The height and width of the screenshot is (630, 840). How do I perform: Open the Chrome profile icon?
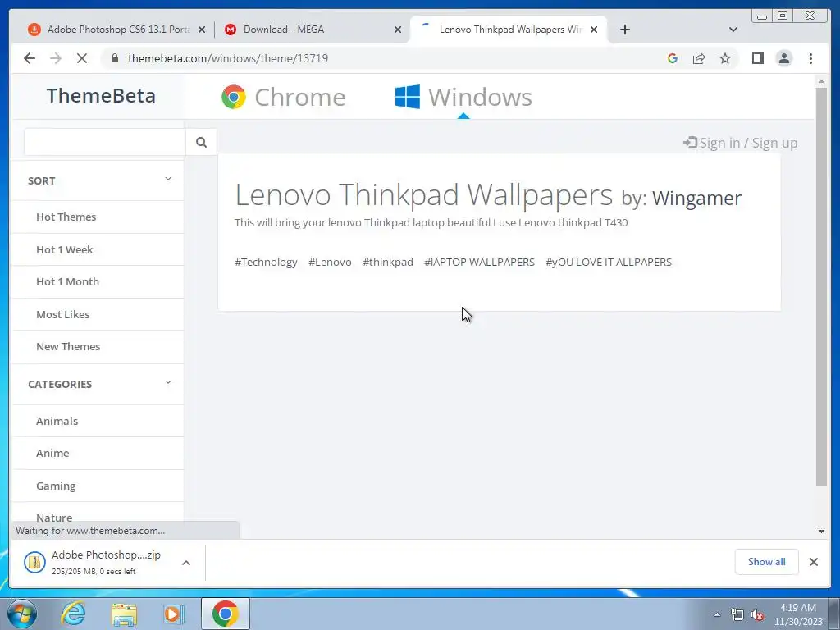[783, 58]
